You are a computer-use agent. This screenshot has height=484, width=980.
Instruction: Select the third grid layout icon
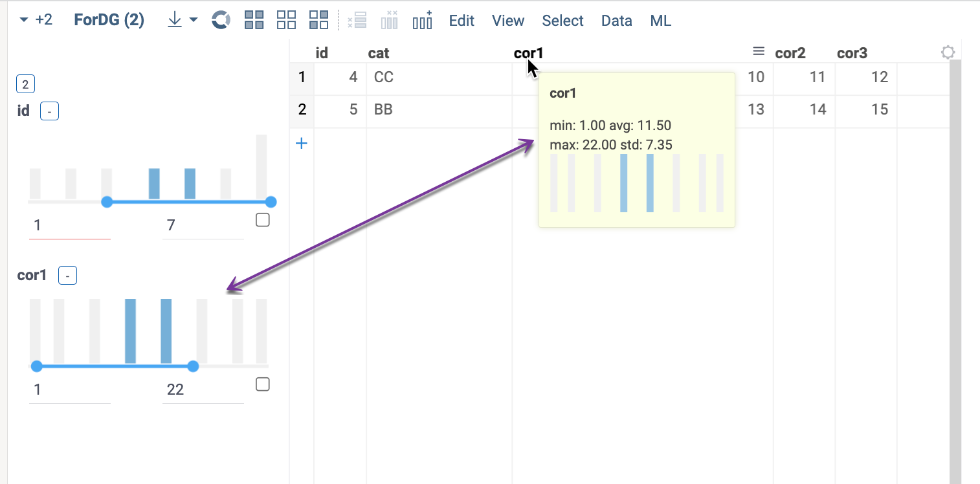click(318, 20)
